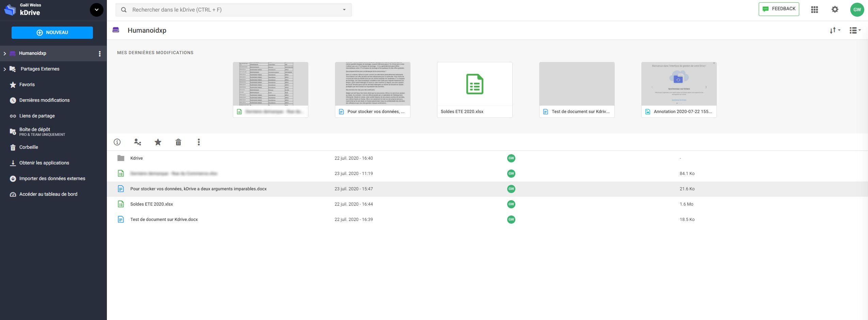Click the delete trash toolbar icon
Screen dimensions: 868x320
178,142
